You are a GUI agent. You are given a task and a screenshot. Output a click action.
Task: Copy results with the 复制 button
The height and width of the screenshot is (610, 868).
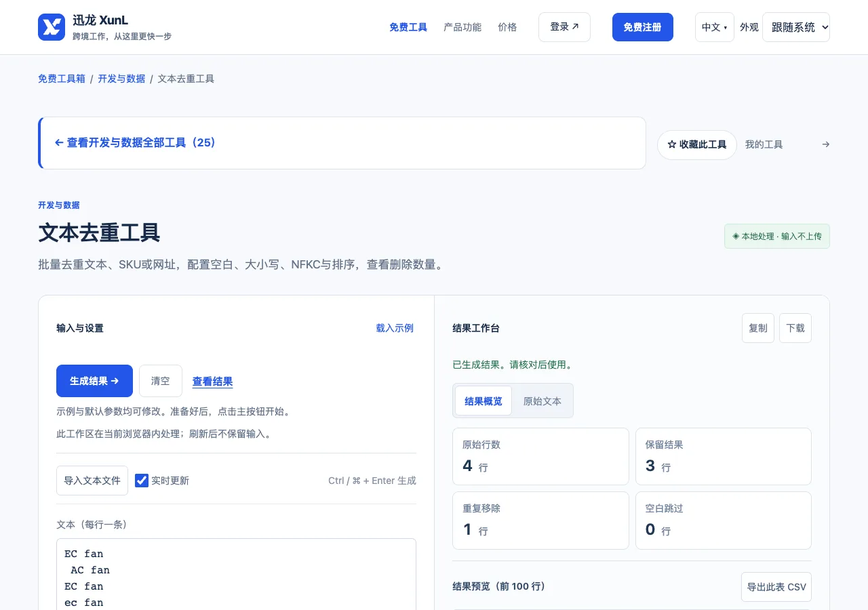[x=758, y=328]
